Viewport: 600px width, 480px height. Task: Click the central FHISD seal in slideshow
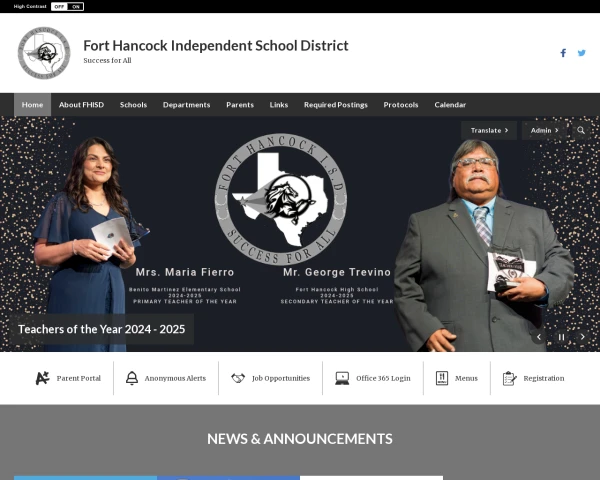pos(281,199)
